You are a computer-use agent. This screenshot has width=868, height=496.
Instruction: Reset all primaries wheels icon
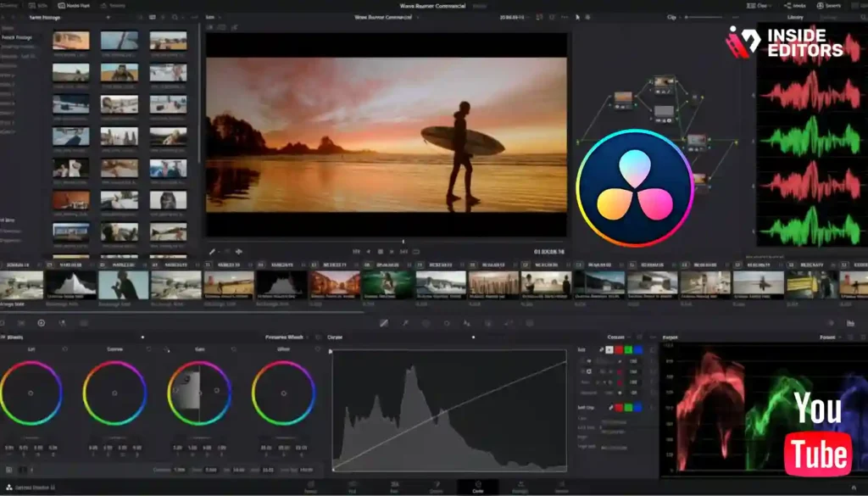coord(318,337)
